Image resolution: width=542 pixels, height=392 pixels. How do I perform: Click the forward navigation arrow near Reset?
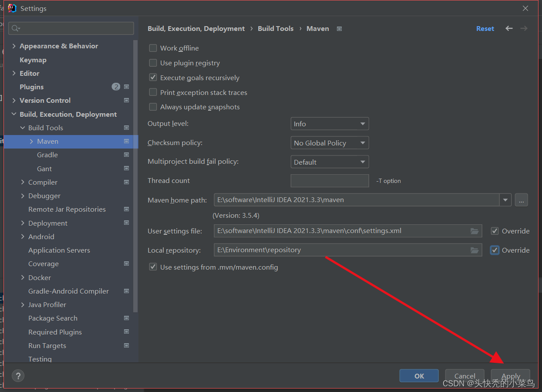(524, 28)
